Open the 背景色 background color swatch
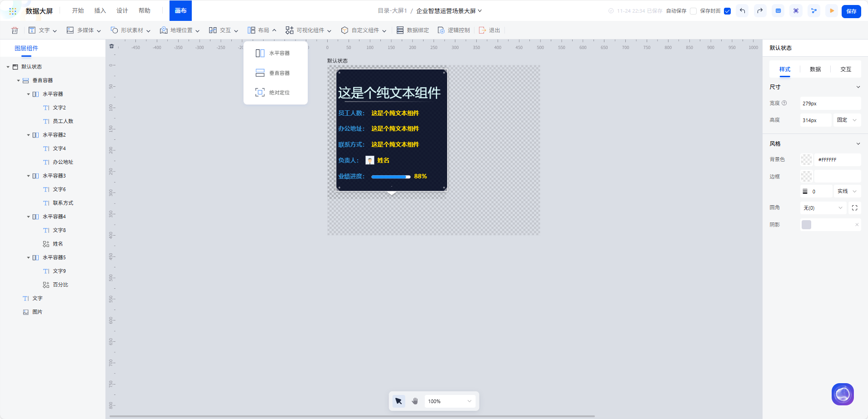Viewport: 868px width, 419px height. click(x=807, y=159)
